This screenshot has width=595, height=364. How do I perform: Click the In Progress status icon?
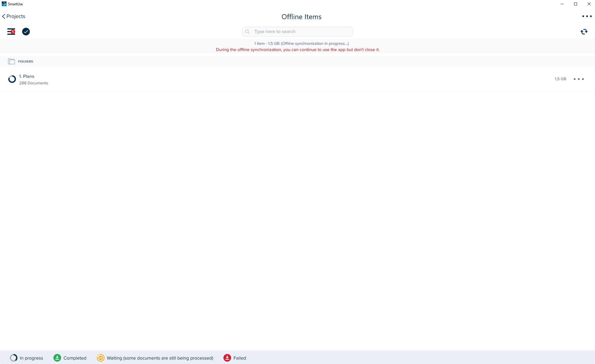click(13, 357)
